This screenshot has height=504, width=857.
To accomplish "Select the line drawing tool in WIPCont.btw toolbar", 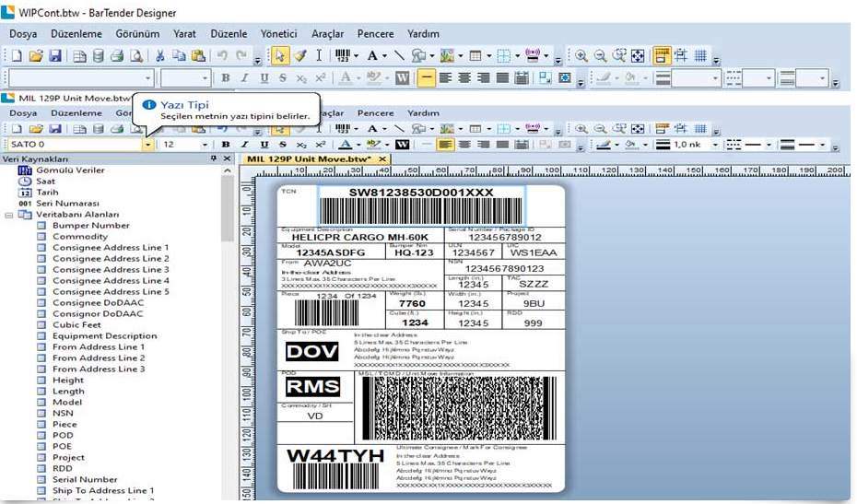I will (400, 56).
